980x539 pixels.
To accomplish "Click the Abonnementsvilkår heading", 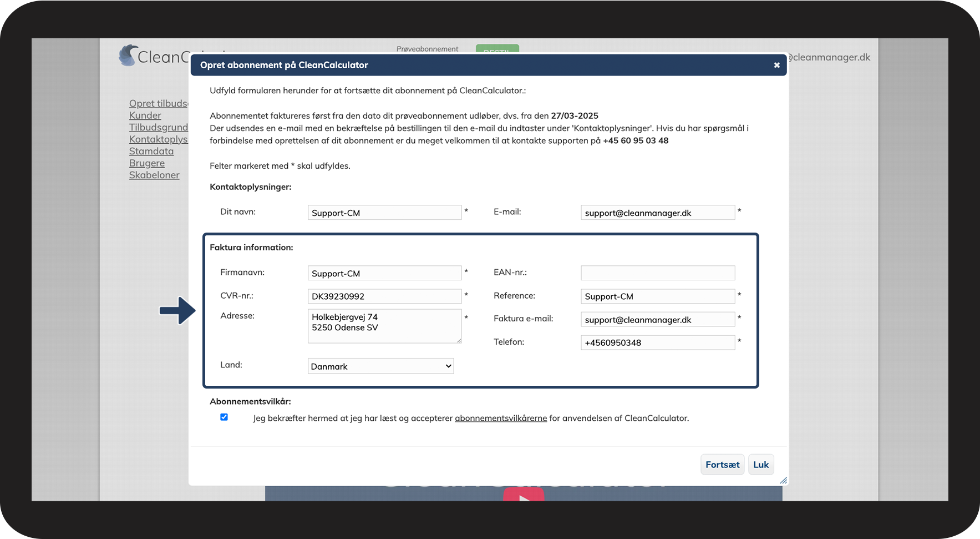I will (250, 401).
